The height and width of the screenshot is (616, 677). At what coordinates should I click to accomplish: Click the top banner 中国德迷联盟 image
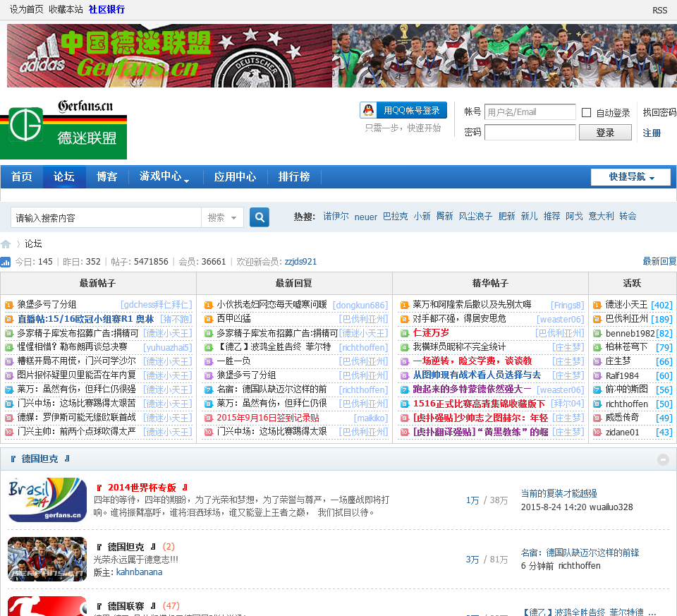(341, 56)
